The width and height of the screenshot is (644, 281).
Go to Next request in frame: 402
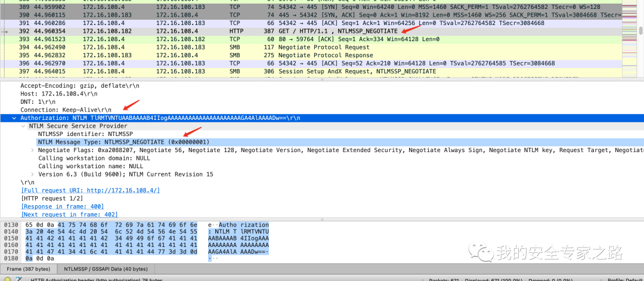coord(69,214)
